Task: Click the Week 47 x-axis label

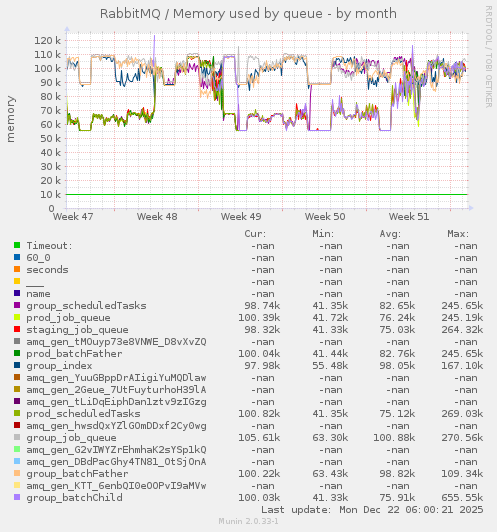Action: click(x=73, y=216)
